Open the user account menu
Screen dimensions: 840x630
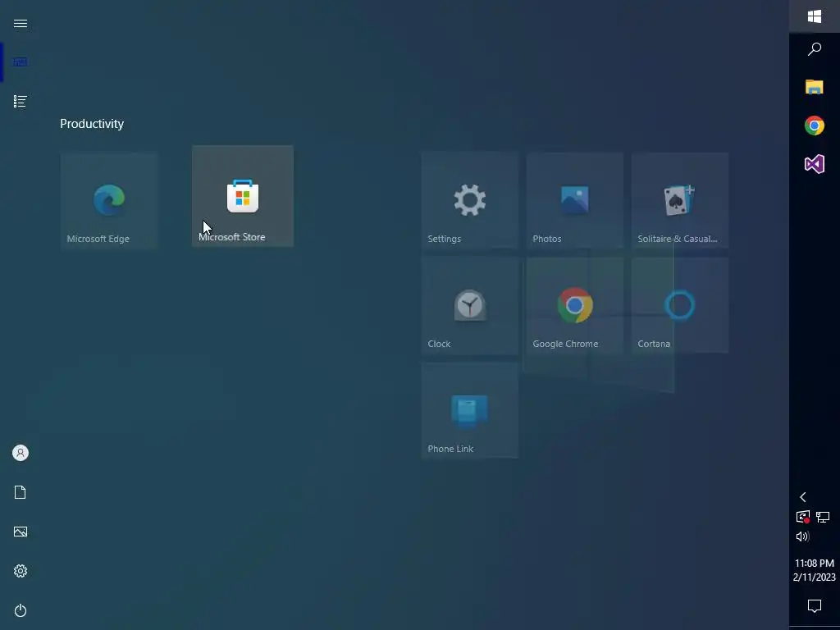(x=21, y=453)
